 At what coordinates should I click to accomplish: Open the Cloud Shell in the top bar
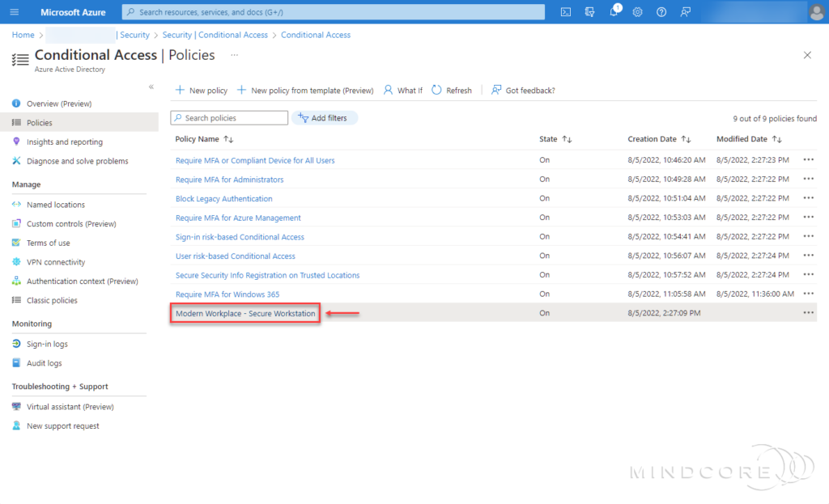pyautogui.click(x=565, y=11)
